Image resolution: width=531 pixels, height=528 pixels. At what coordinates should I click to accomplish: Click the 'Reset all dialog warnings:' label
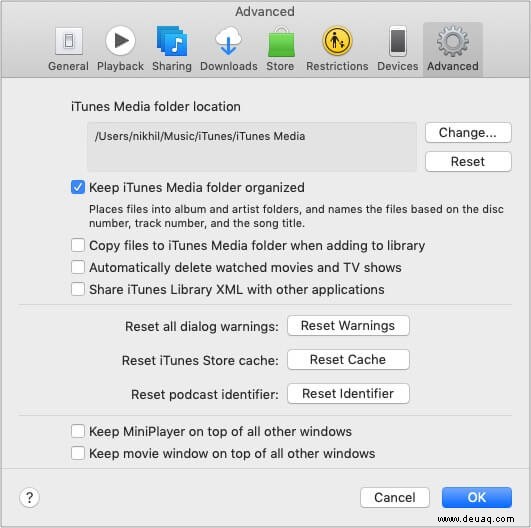pyautogui.click(x=202, y=326)
